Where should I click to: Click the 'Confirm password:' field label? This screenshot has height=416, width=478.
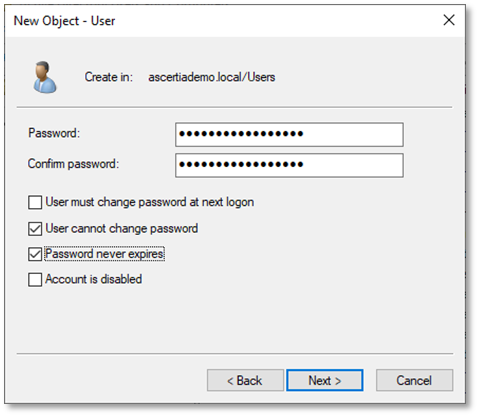tap(73, 164)
